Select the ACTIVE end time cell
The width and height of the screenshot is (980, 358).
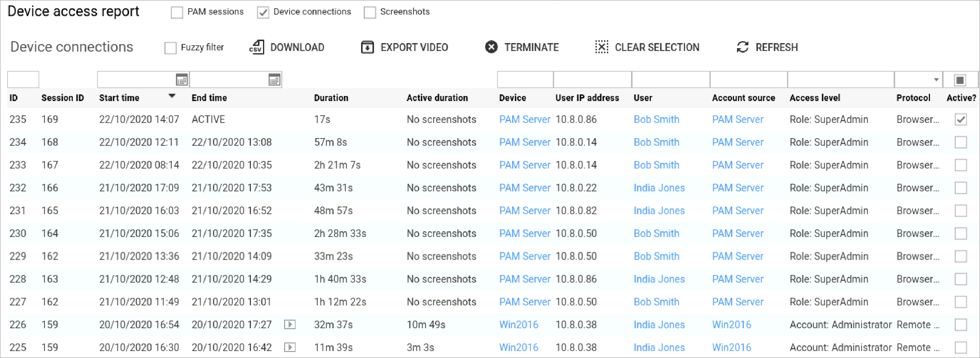pos(209,119)
